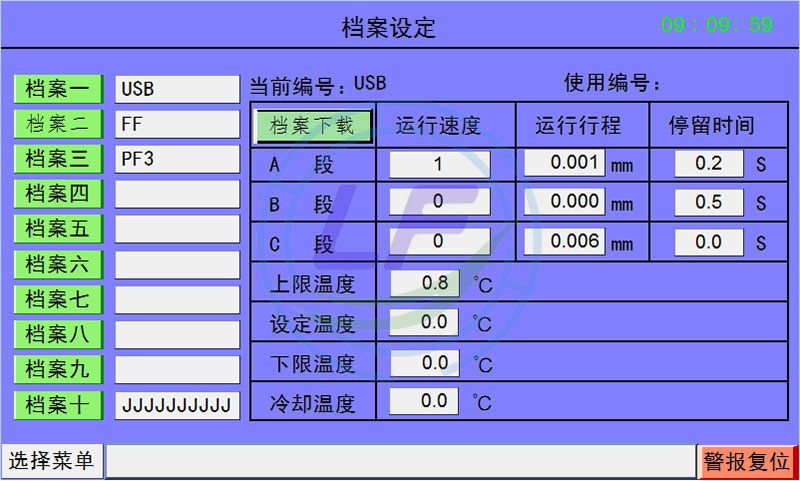Select the 档案二 profile button

click(x=57, y=124)
